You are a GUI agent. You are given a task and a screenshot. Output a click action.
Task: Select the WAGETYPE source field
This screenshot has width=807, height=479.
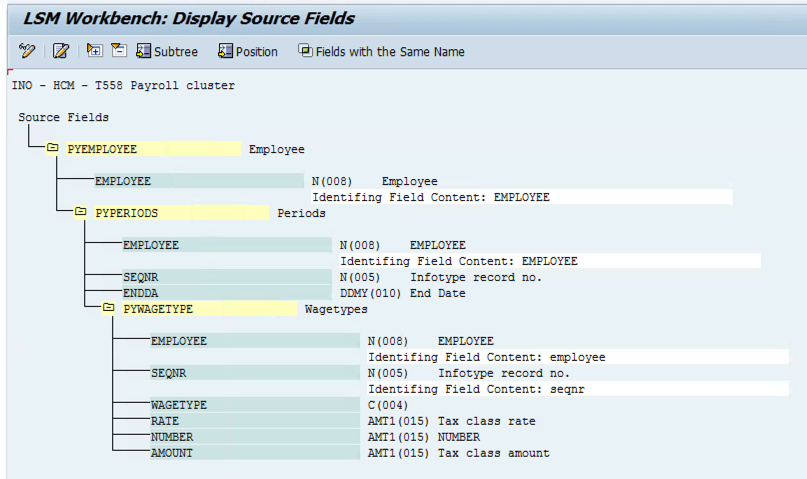point(255,405)
